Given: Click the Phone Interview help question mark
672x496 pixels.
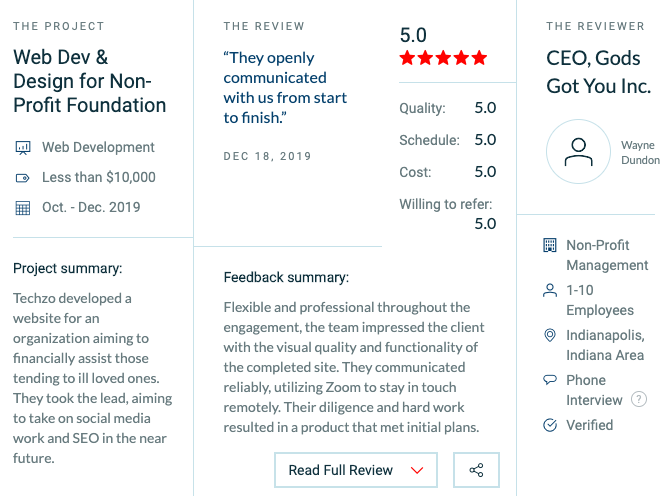Looking at the screenshot, I should click(639, 400).
